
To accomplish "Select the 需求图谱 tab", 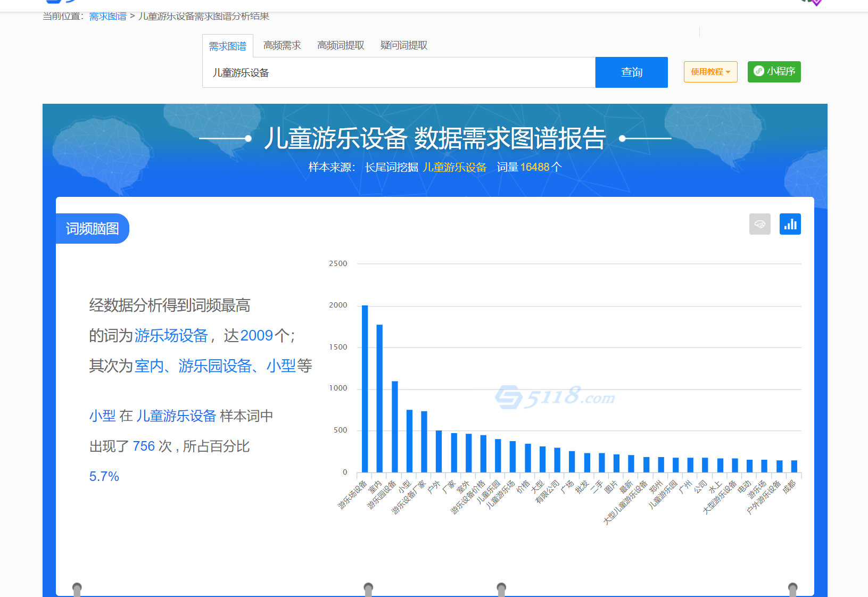I will click(227, 46).
